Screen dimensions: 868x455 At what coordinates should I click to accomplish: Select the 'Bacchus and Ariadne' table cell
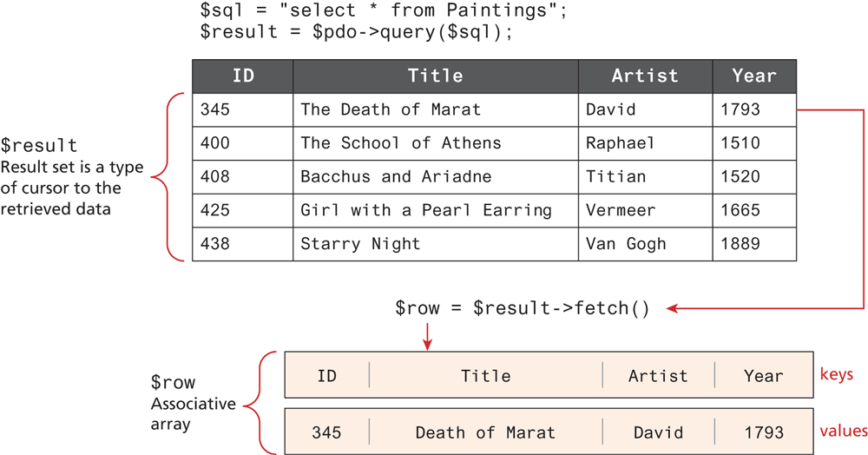(396, 176)
